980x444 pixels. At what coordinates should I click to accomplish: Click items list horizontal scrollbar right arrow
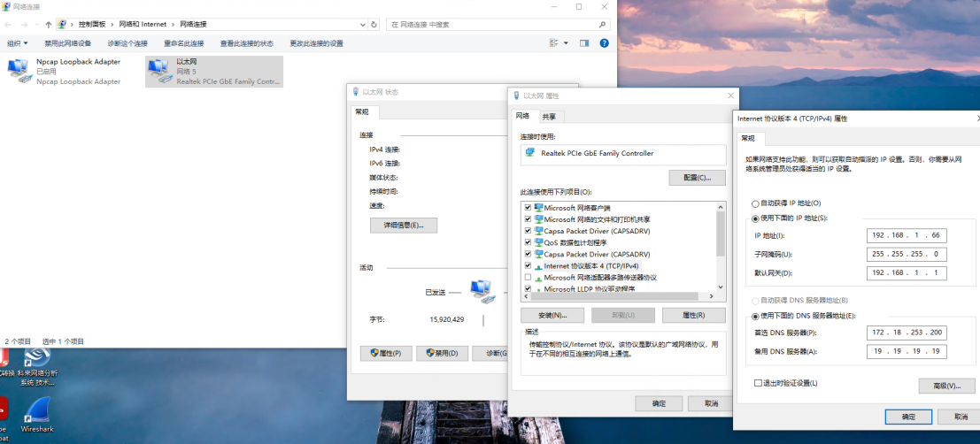(x=710, y=296)
